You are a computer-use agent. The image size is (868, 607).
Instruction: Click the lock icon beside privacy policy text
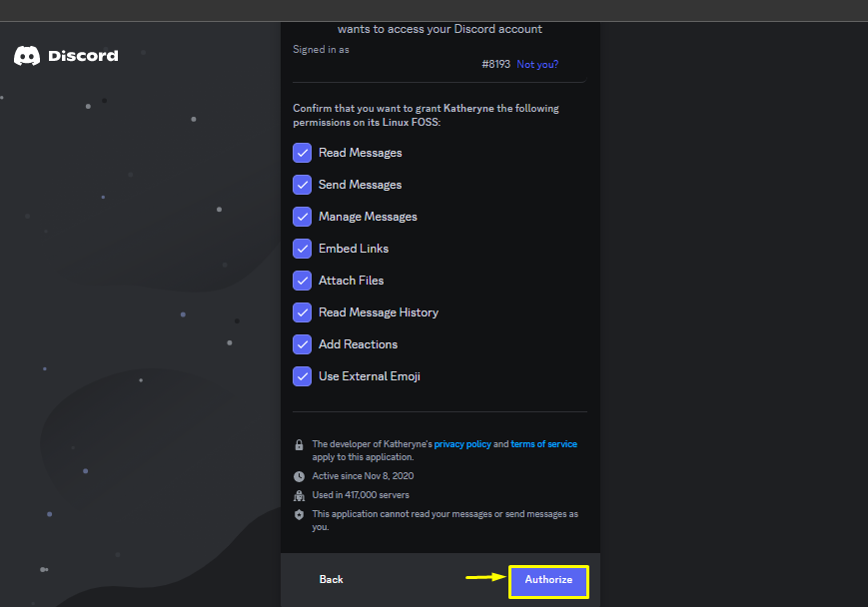point(299,445)
